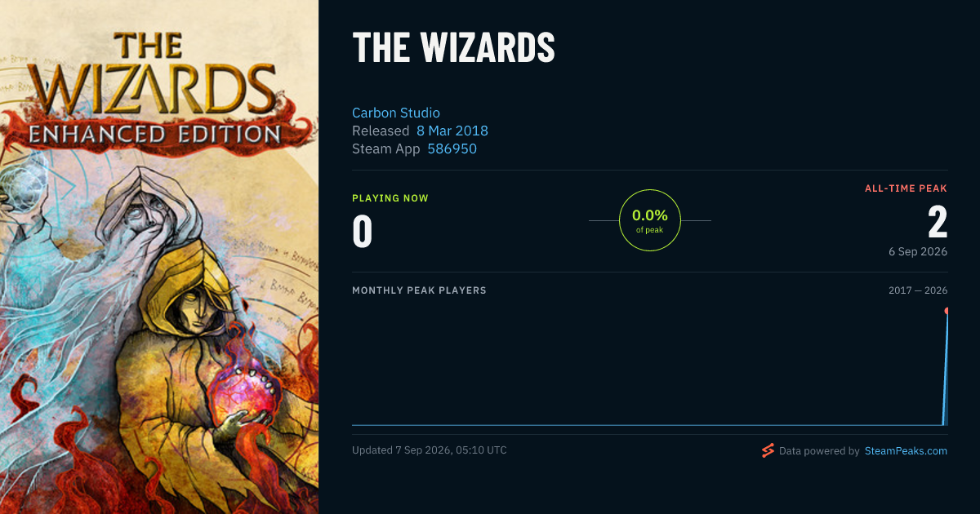
Task: Click the 6 Sep 2026 peak date
Action: [x=918, y=251]
